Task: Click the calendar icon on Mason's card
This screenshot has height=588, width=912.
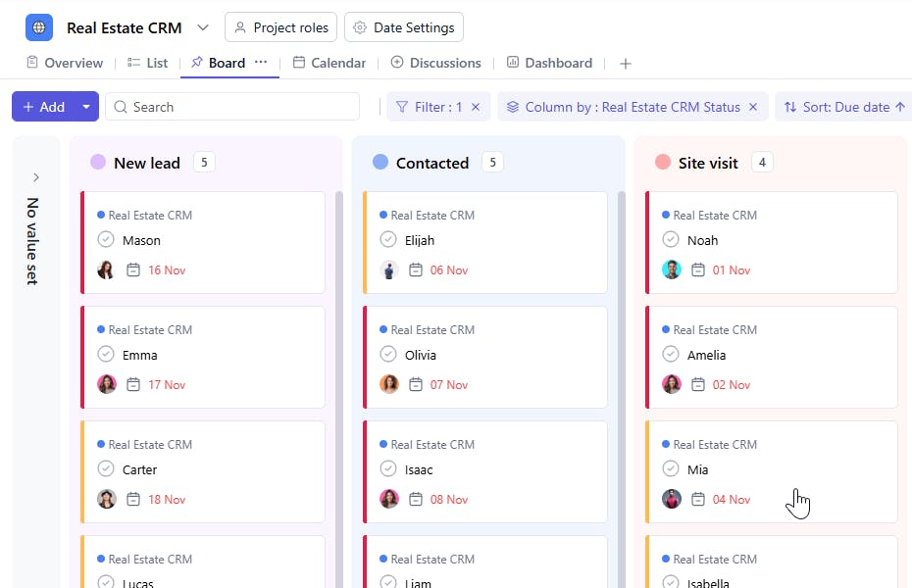Action: click(x=133, y=269)
